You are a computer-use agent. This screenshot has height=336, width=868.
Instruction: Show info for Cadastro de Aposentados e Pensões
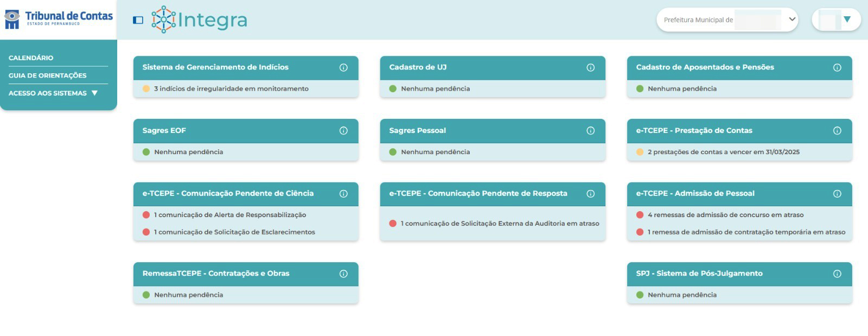[x=837, y=68]
